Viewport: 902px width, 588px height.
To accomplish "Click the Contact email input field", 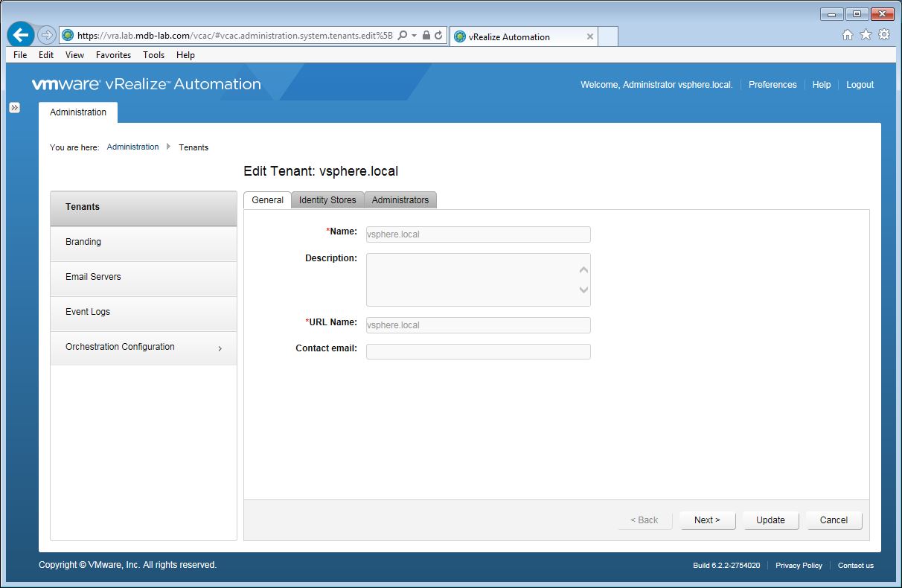I will point(478,352).
